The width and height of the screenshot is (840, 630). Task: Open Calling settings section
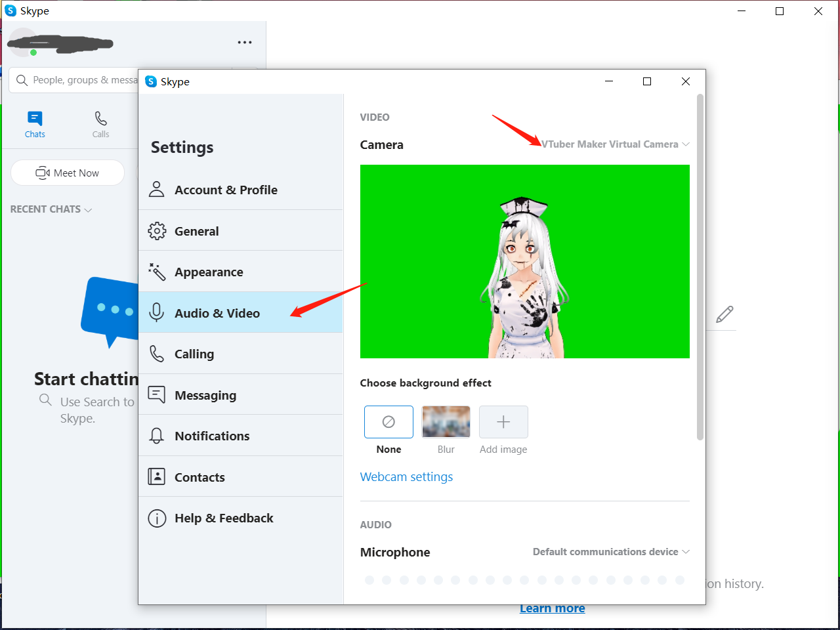(241, 354)
